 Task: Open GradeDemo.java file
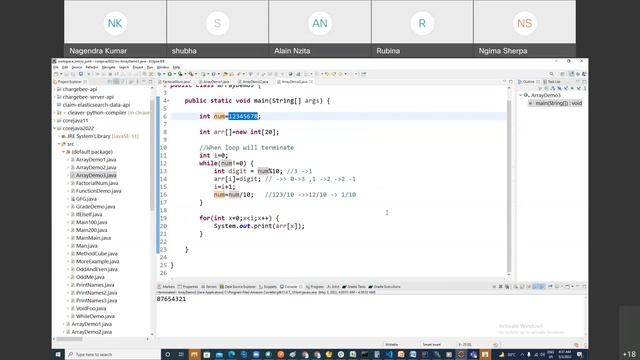(95, 207)
